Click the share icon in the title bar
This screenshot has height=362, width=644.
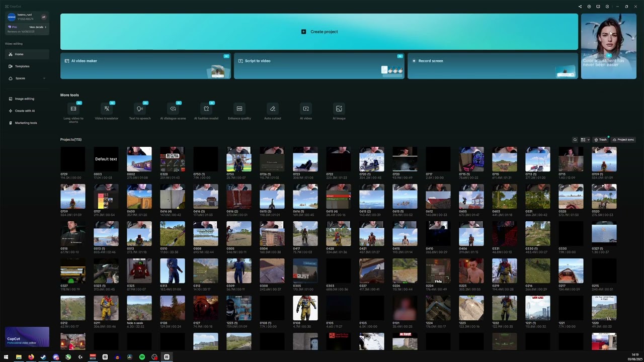pos(580,7)
